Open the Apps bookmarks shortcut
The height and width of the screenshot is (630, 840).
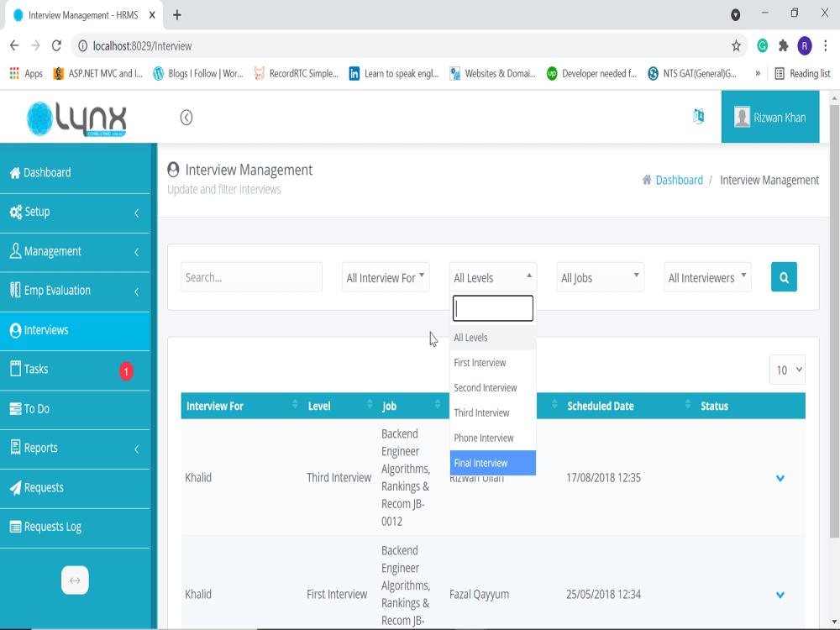click(x=26, y=73)
